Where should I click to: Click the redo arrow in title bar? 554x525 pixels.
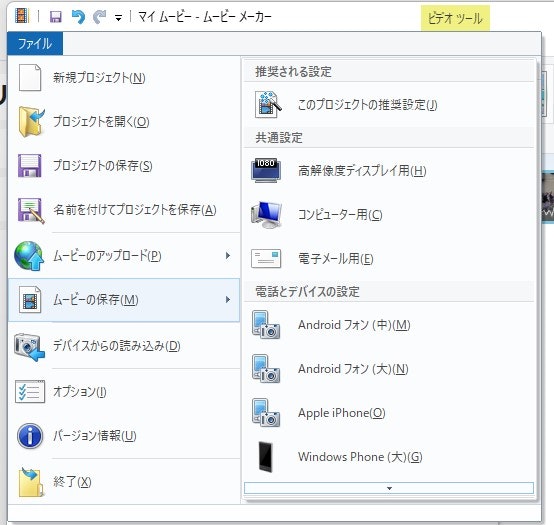99,16
